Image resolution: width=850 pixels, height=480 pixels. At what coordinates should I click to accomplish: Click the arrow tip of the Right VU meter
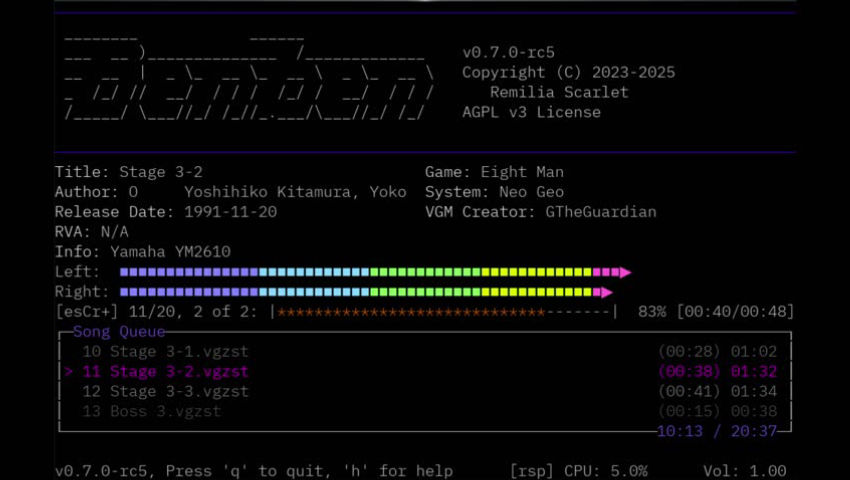pyautogui.click(x=607, y=292)
